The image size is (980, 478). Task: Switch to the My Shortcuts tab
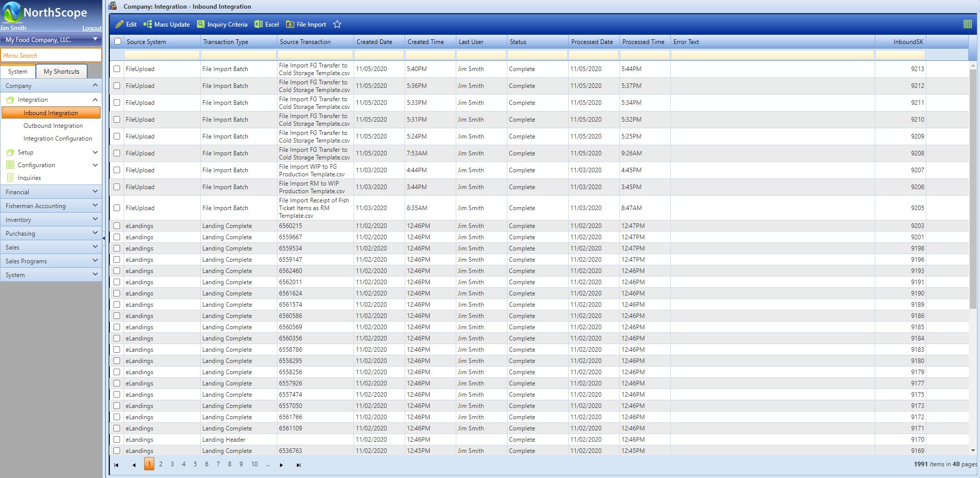(61, 72)
